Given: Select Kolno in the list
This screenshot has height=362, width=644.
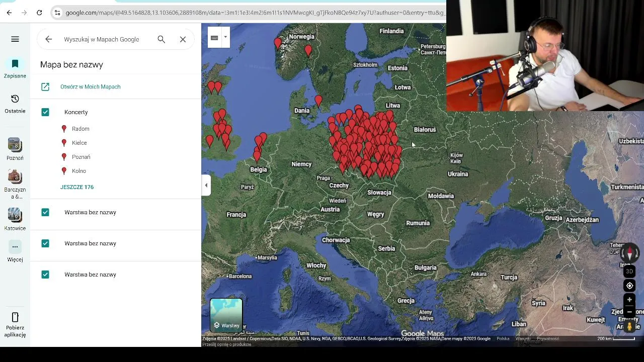Looking at the screenshot, I should 79,171.
